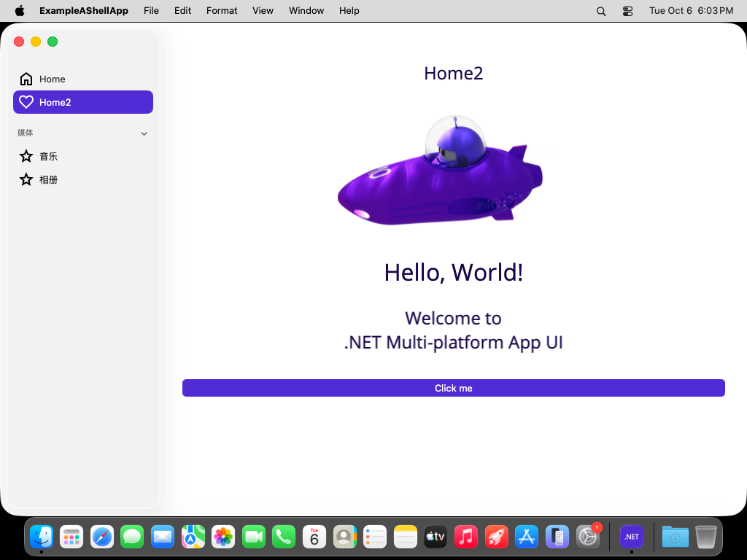Open Spotlight search in the menu bar

(601, 11)
